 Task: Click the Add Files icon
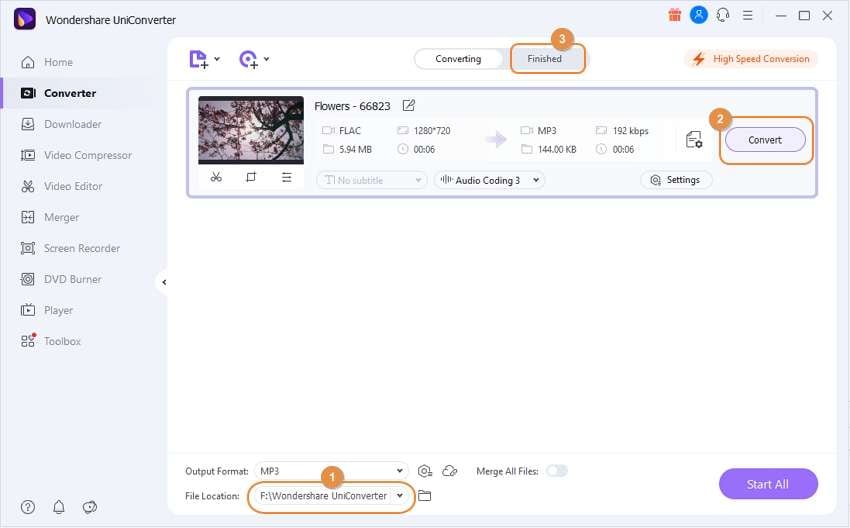pos(198,59)
